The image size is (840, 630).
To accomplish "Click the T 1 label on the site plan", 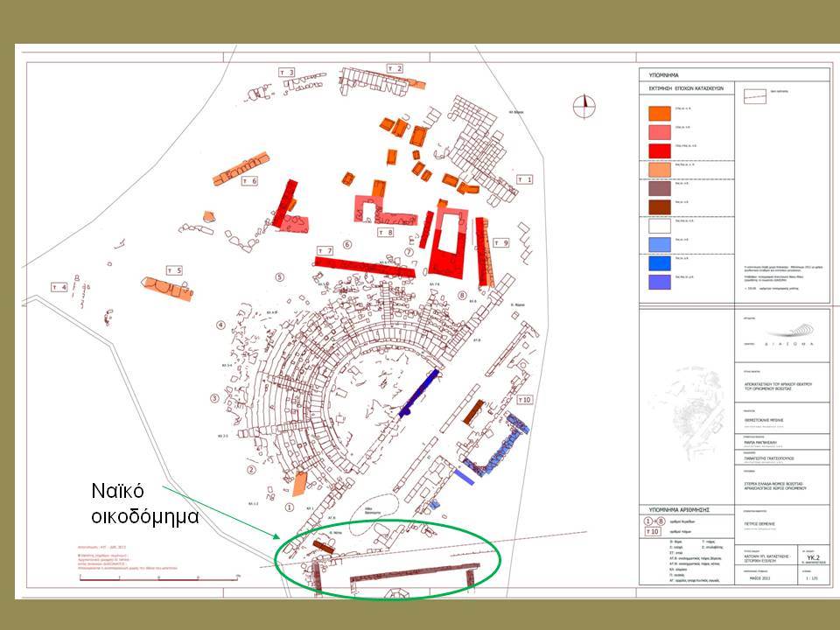I will coord(524,179).
